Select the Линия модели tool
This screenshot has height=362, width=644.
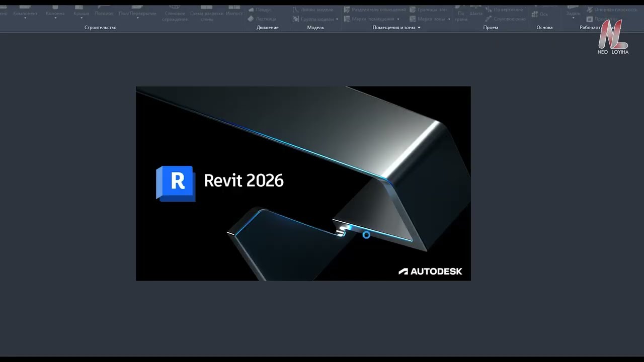(x=313, y=10)
